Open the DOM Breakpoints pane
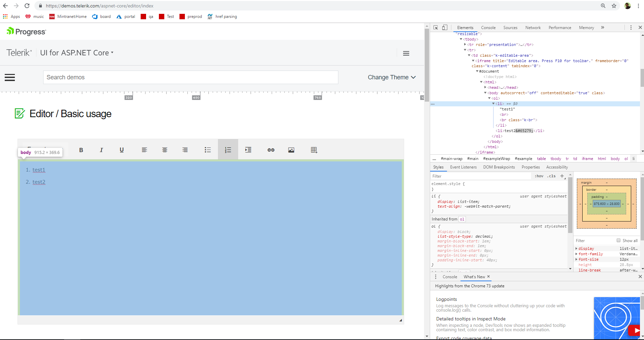 pyautogui.click(x=499, y=167)
